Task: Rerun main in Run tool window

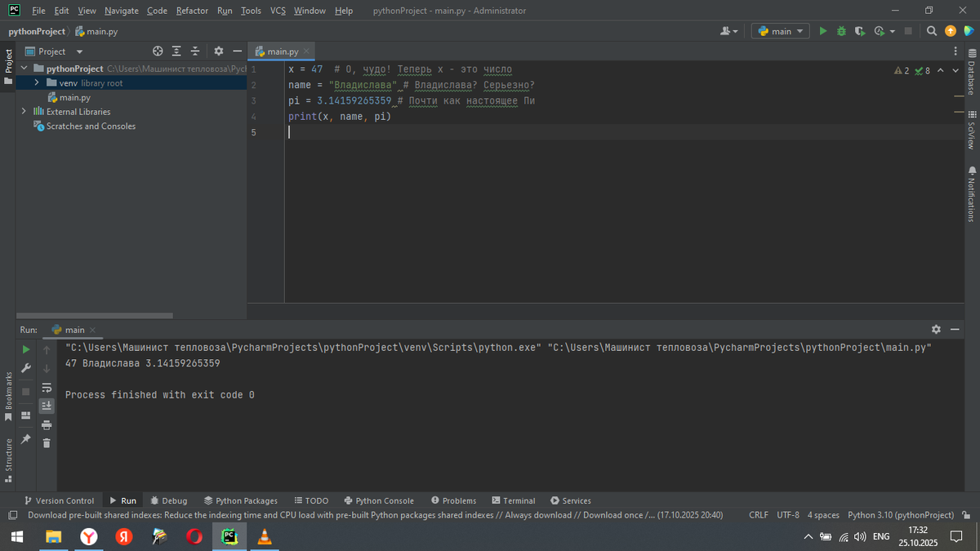Action: click(x=26, y=349)
